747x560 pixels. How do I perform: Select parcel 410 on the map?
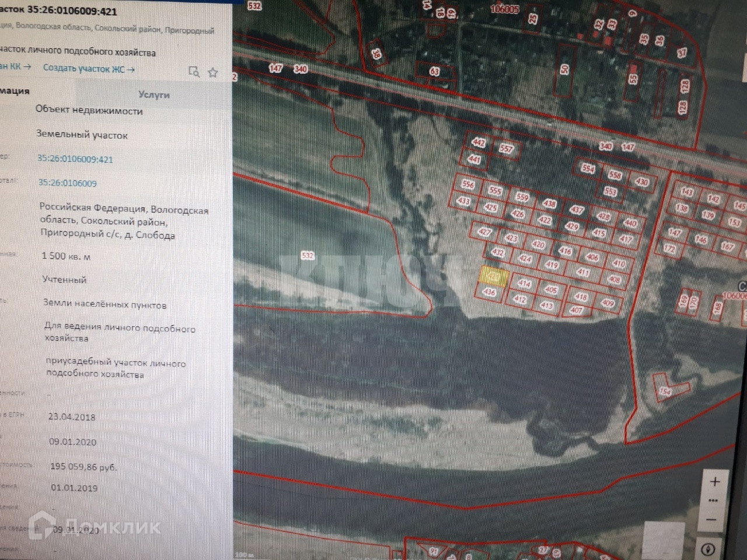click(619, 264)
